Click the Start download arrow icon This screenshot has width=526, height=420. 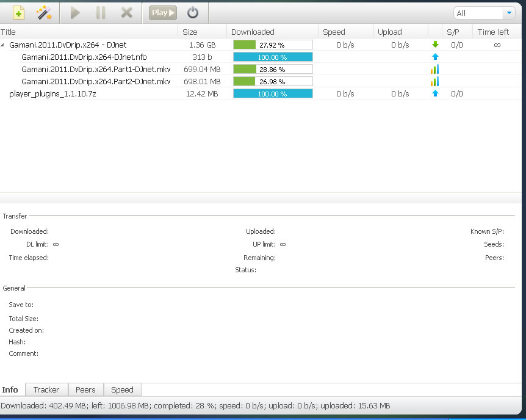click(x=75, y=13)
